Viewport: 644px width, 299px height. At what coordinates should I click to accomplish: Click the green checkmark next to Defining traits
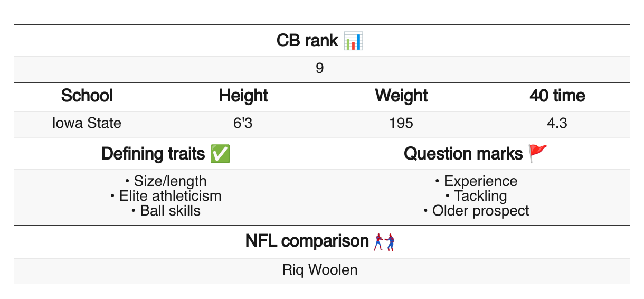220,154
